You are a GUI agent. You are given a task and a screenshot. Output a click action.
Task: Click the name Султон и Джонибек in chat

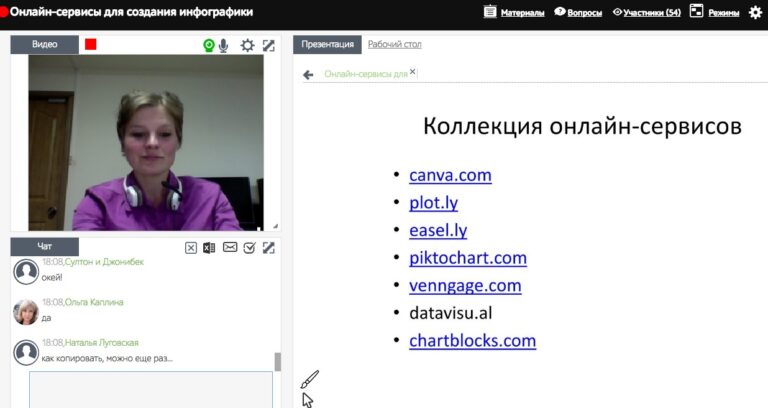pos(104,262)
